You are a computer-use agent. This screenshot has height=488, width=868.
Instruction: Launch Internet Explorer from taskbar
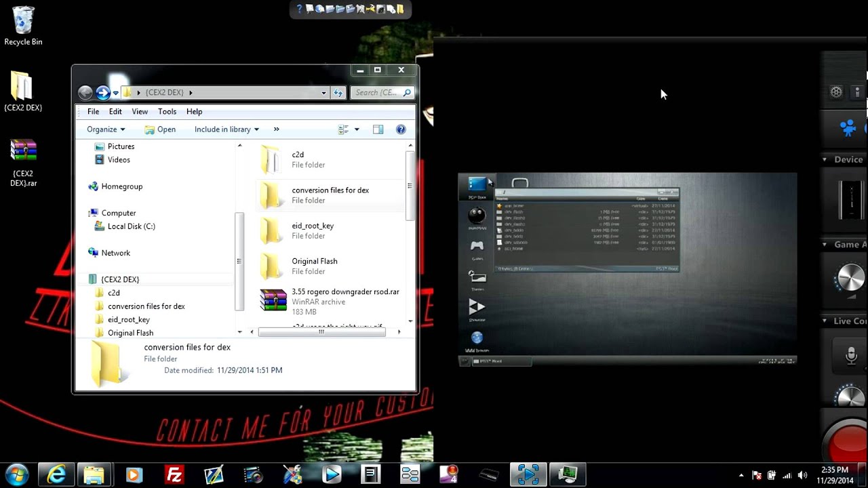click(56, 474)
